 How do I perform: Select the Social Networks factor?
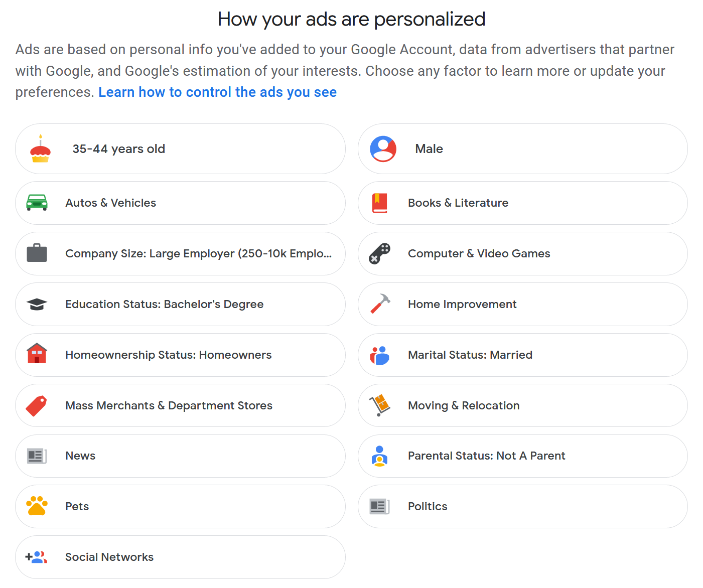pos(180,557)
